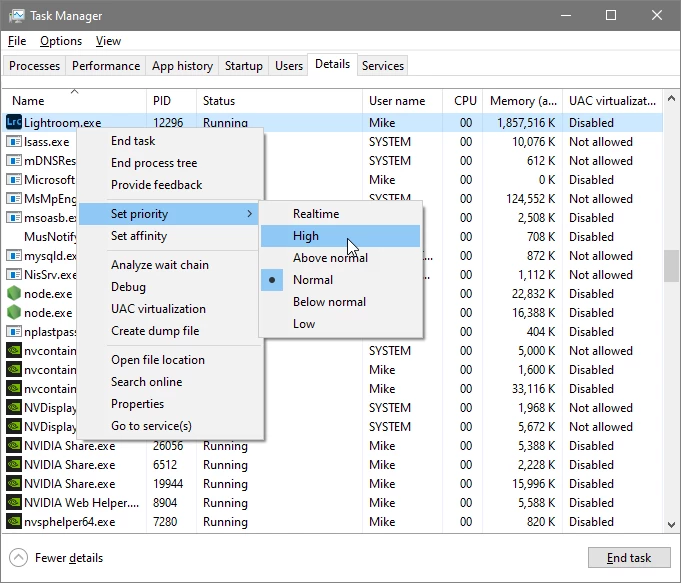Image resolution: width=681 pixels, height=583 pixels.
Task: Select Create dump file
Action: (171, 331)
